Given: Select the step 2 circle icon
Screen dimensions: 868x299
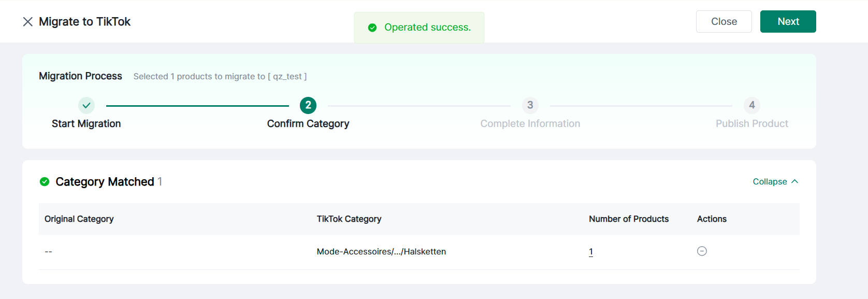Looking at the screenshot, I should (x=308, y=105).
